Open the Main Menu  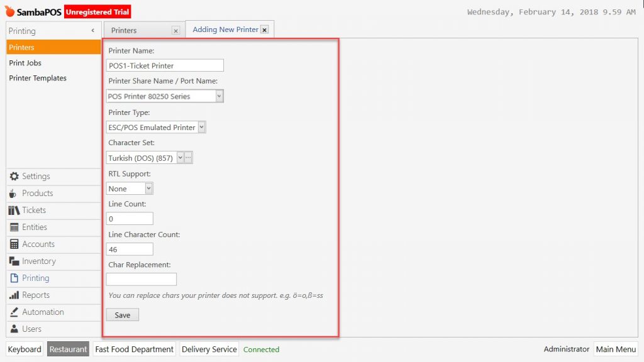coord(616,349)
